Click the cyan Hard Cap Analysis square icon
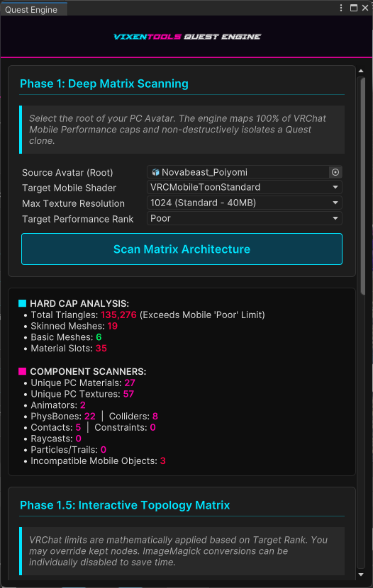373x588 pixels. coord(22,303)
